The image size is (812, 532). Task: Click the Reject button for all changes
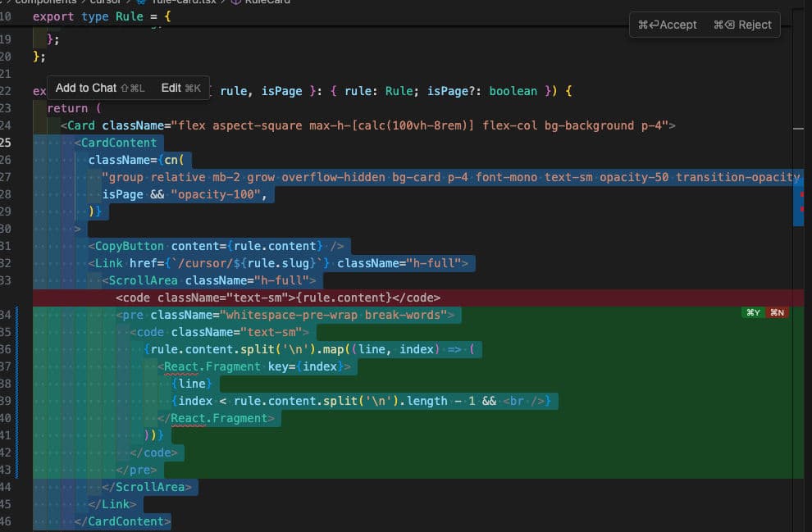pos(742,25)
